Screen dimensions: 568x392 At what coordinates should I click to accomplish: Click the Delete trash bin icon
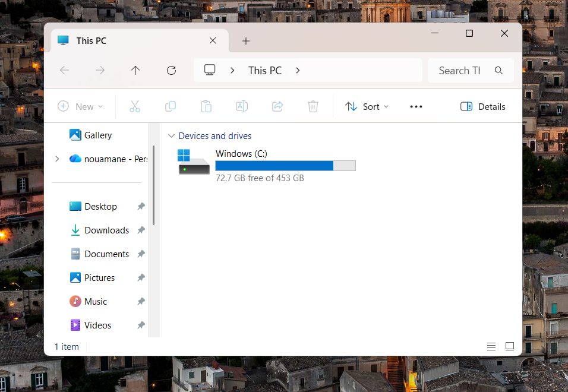click(x=313, y=106)
